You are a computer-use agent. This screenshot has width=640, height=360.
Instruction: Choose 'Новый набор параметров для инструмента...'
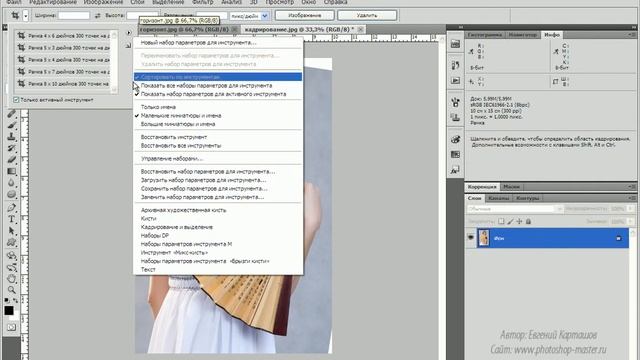218,42
